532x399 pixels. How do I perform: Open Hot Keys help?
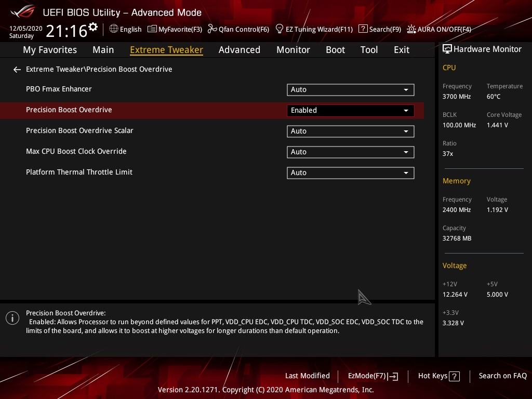tap(438, 376)
